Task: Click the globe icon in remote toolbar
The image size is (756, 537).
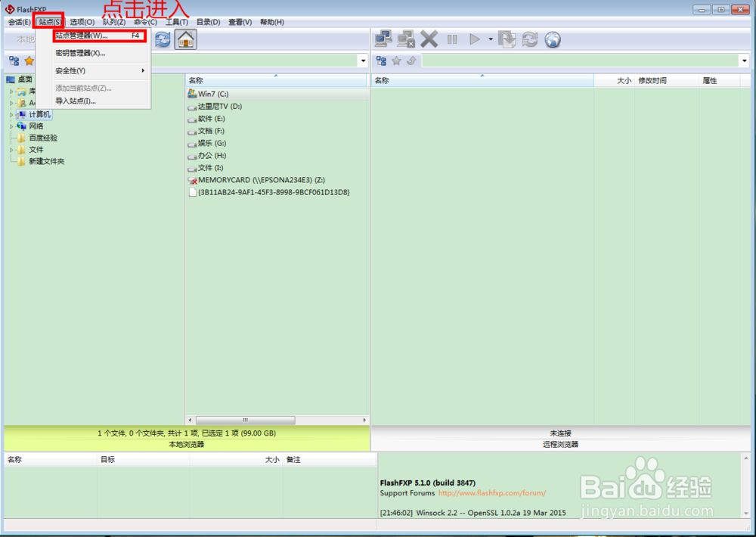Action: 553,39
